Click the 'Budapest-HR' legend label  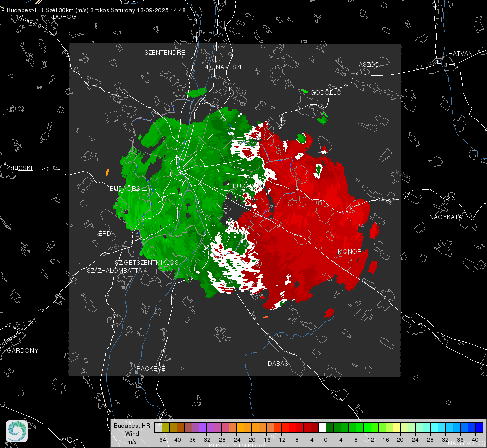132,425
